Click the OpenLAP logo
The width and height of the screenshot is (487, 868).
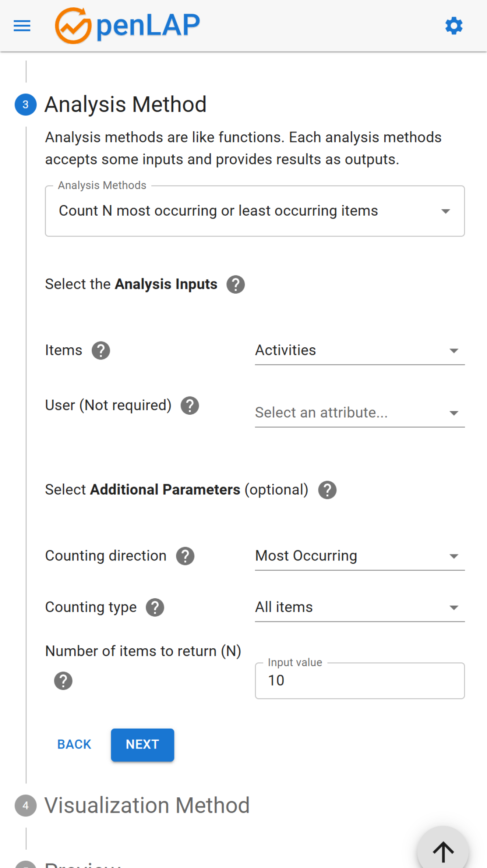(127, 26)
